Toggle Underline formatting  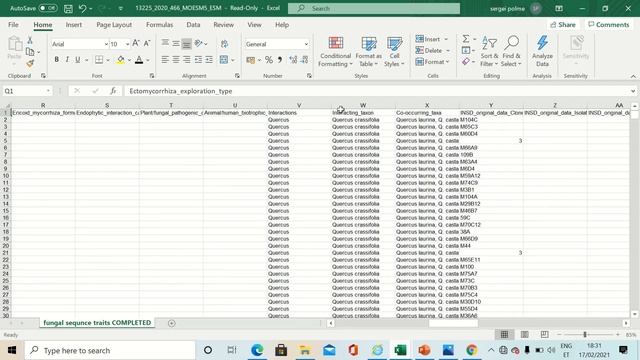[x=78, y=60]
